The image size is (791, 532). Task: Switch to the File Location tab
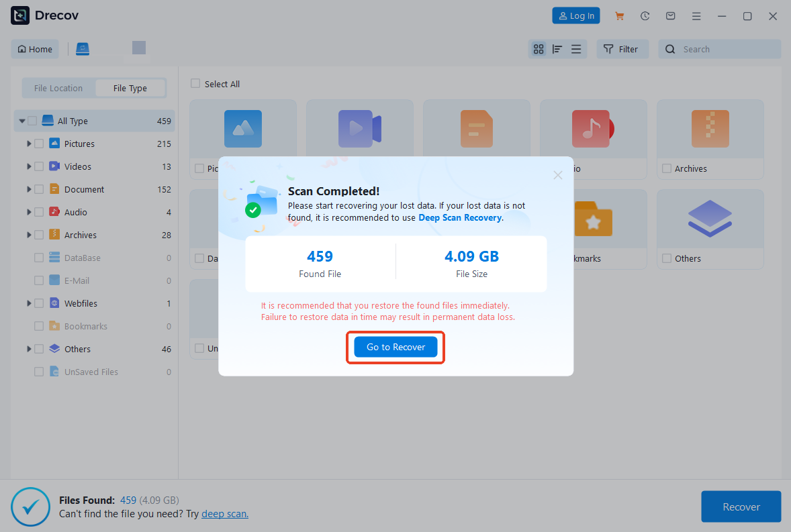[58, 88]
